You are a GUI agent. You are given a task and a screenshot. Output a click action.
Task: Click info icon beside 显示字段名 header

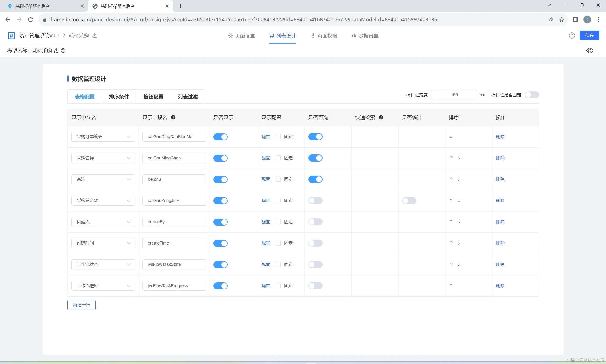[x=173, y=118]
